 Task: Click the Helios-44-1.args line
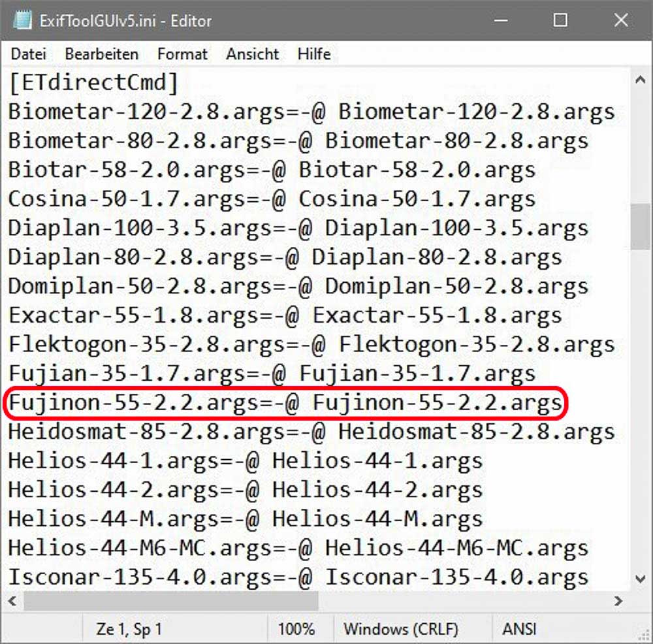246,461
